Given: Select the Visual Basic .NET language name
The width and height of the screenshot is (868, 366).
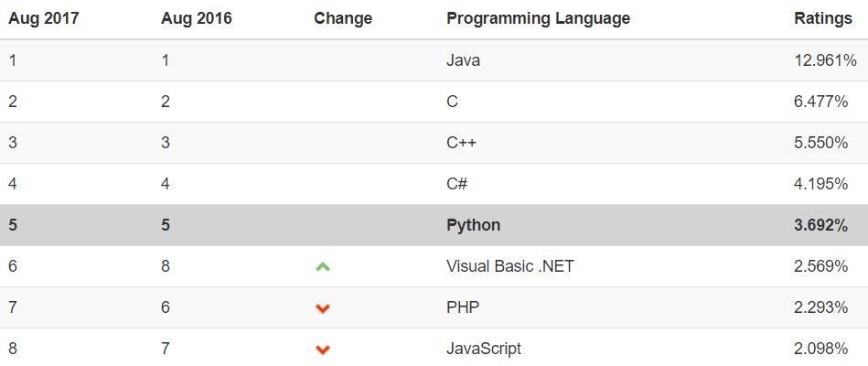Looking at the screenshot, I should click(509, 266).
